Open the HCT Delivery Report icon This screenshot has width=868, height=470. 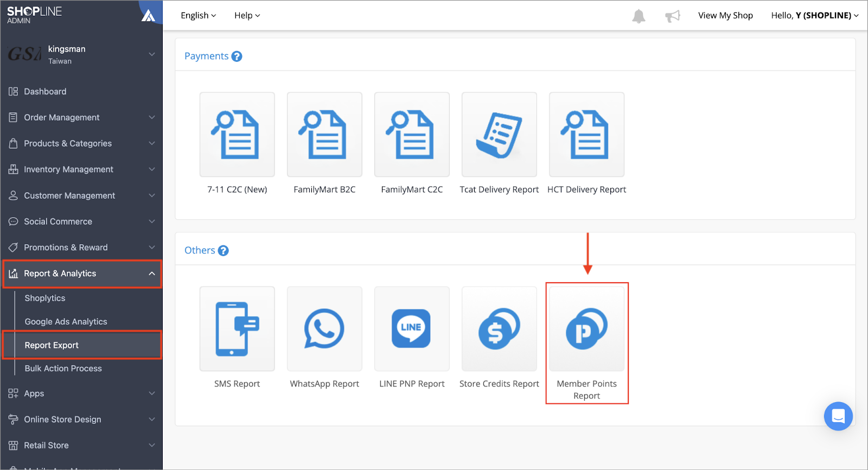point(586,135)
